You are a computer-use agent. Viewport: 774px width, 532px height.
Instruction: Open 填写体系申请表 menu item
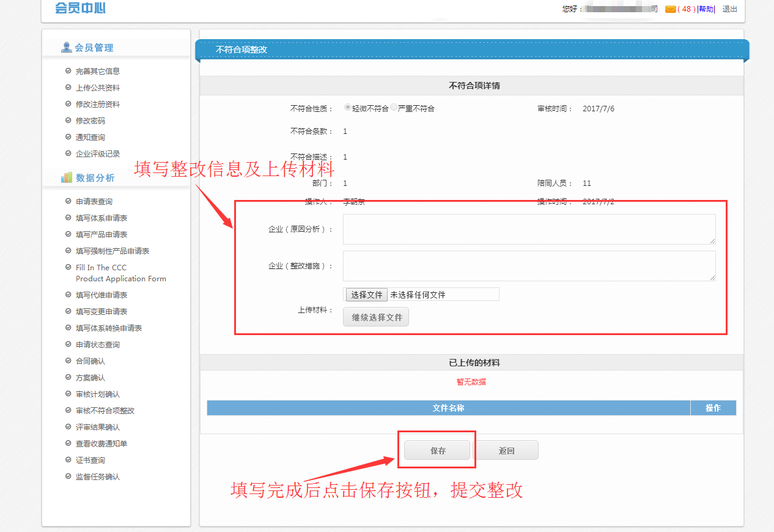click(x=101, y=218)
